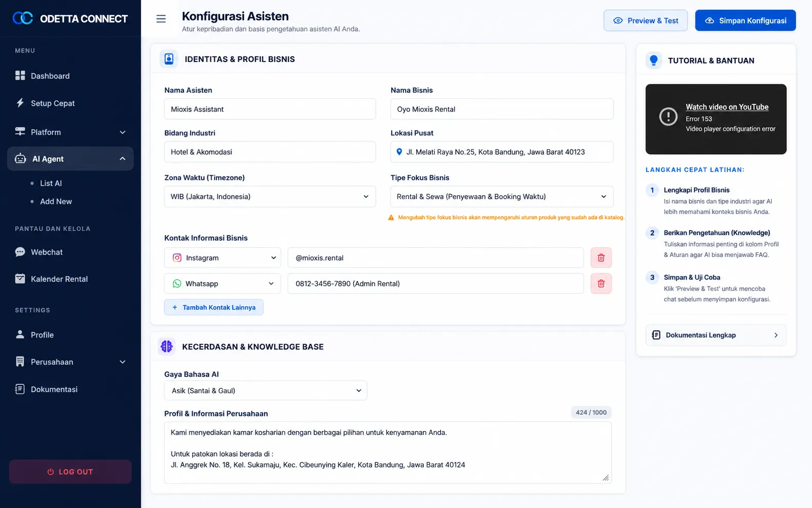The image size is (812, 508).
Task: Open the Gaya Bahasa AI dropdown
Action: [x=266, y=390]
